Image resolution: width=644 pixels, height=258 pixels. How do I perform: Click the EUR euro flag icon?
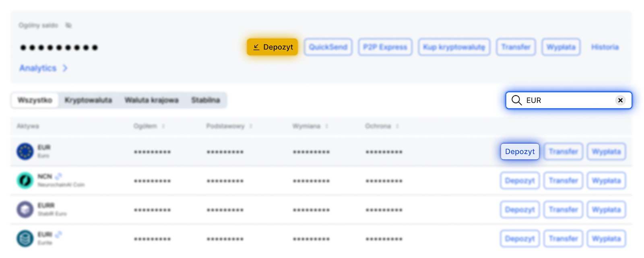point(25,152)
